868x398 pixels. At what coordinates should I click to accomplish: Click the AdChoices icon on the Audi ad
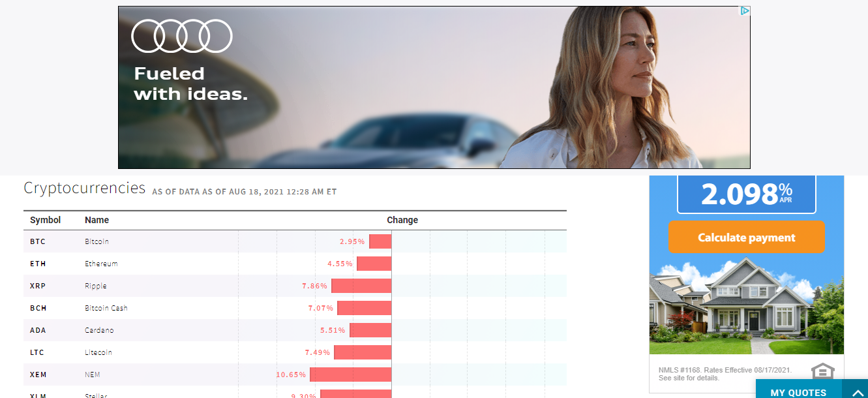744,11
